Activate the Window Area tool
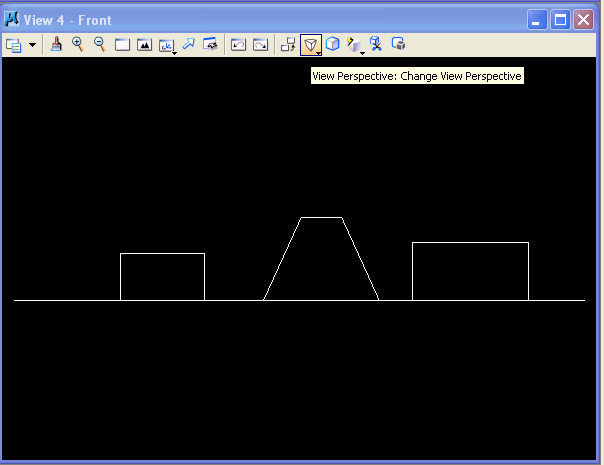The width and height of the screenshot is (604, 465). click(122, 45)
